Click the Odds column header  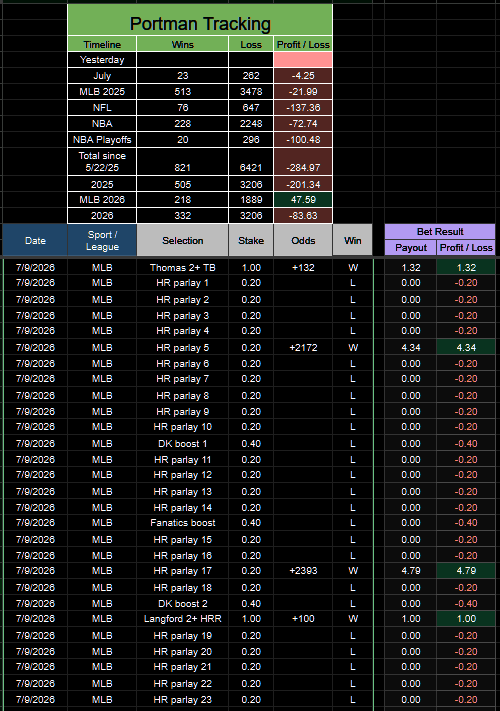pyautogui.click(x=303, y=240)
